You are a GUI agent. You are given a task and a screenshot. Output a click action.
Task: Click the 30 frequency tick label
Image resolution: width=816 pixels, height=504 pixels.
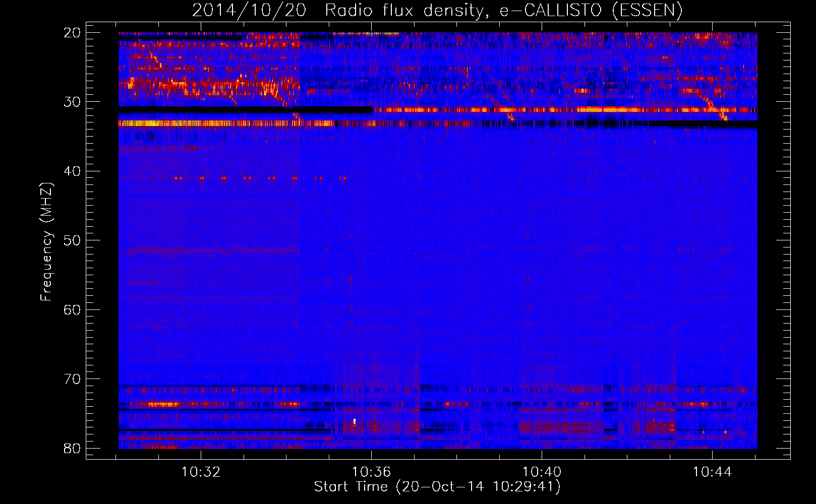click(72, 102)
